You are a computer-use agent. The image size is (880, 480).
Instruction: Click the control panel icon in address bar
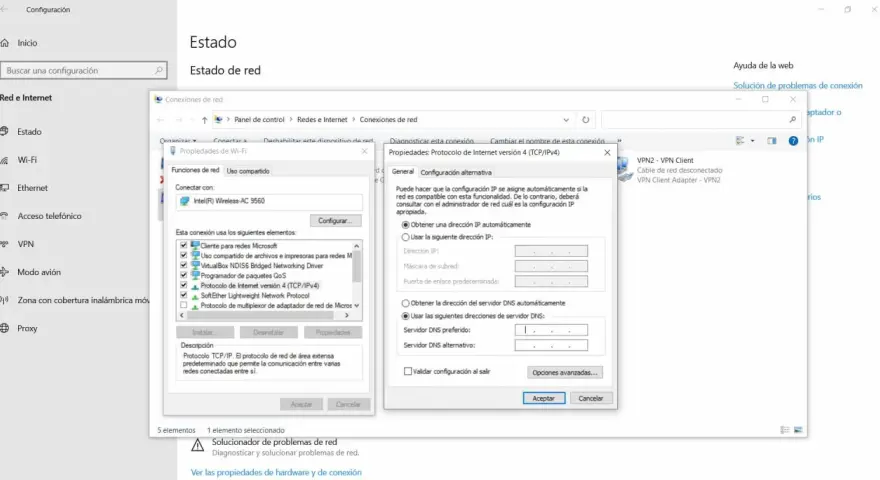pyautogui.click(x=218, y=120)
